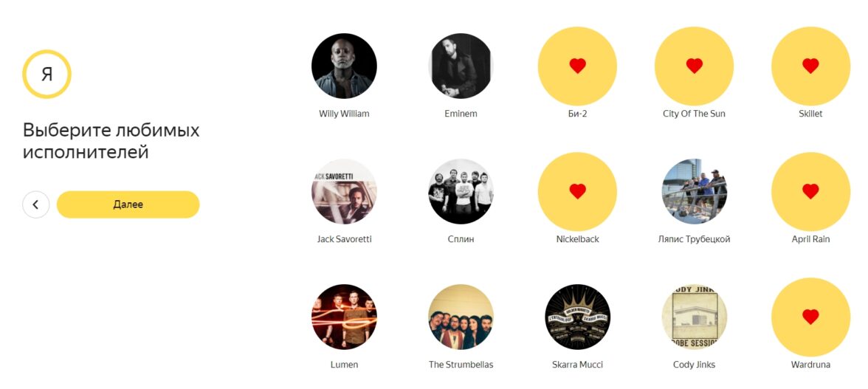Toggle off the Skillet heart circle
The image size is (868, 389).
(810, 66)
